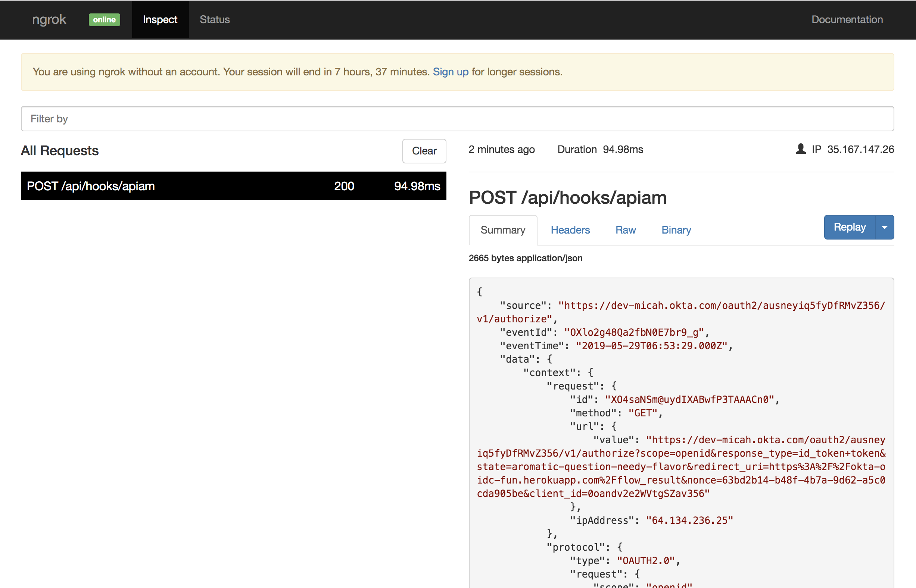Image resolution: width=916 pixels, height=588 pixels.
Task: View the Binary tab
Action: click(x=676, y=230)
